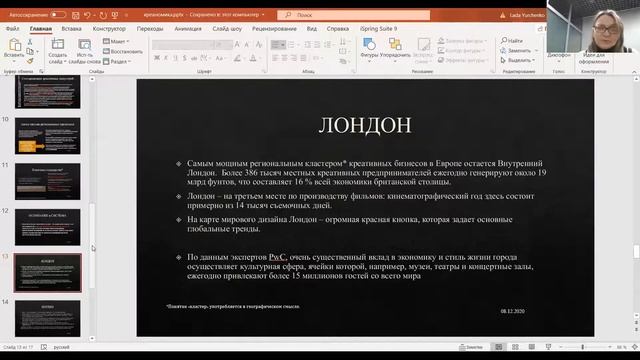Click the Восстановить reset button
Viewport: 640px width, 360px height.
pyautogui.click(x=122, y=51)
